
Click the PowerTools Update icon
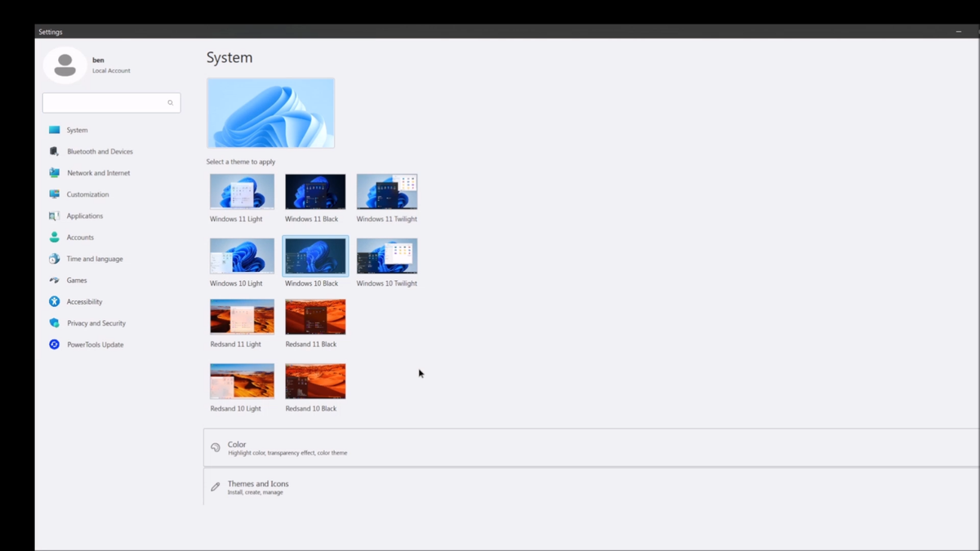(55, 344)
